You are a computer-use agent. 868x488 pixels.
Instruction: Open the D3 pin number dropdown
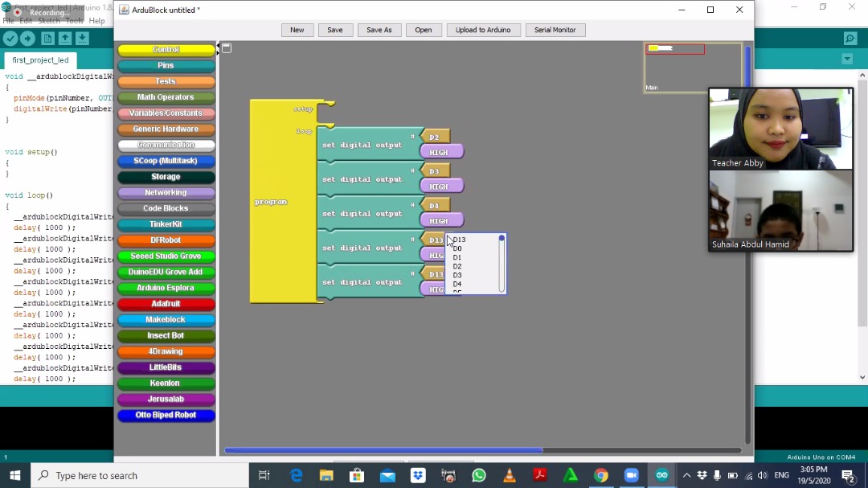tap(436, 171)
